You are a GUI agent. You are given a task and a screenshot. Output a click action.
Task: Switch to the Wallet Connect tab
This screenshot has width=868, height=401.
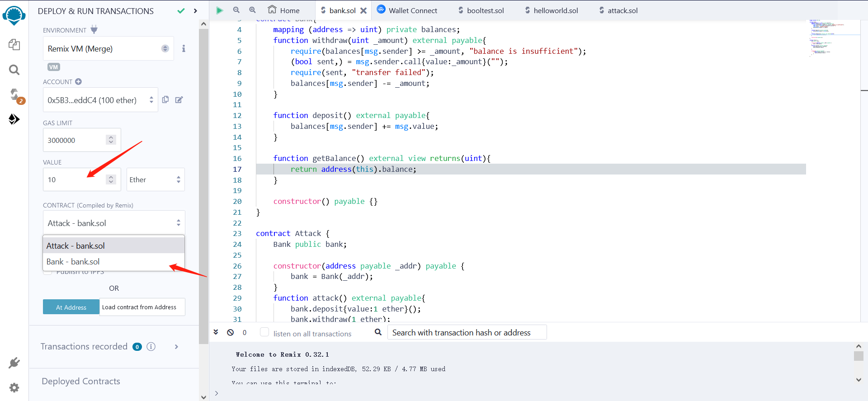[407, 10]
